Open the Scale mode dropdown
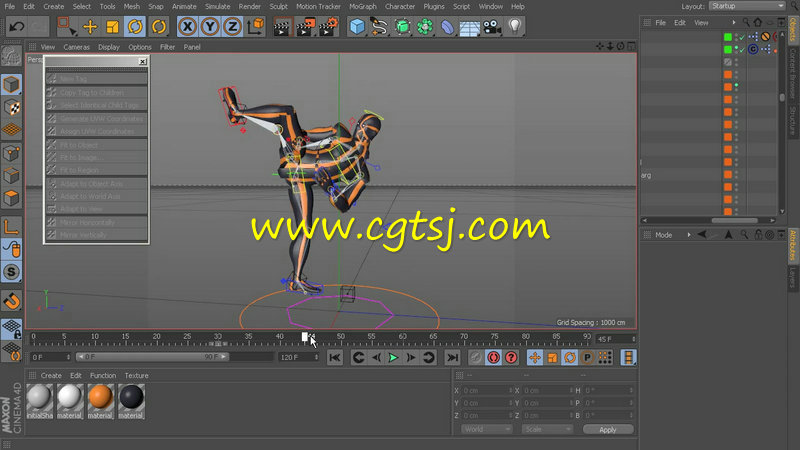The width and height of the screenshot is (800, 450). (547, 430)
